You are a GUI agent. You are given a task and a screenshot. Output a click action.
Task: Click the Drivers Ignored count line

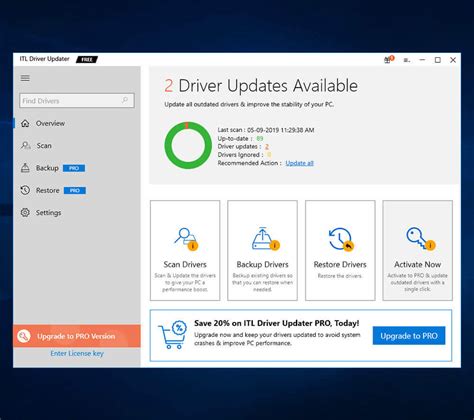point(244,155)
